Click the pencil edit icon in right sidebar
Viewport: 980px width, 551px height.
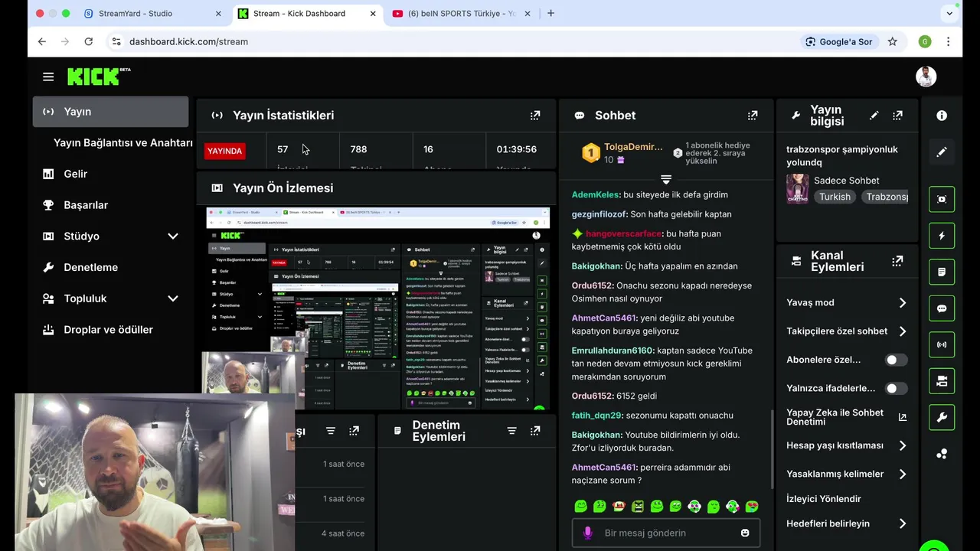click(942, 152)
